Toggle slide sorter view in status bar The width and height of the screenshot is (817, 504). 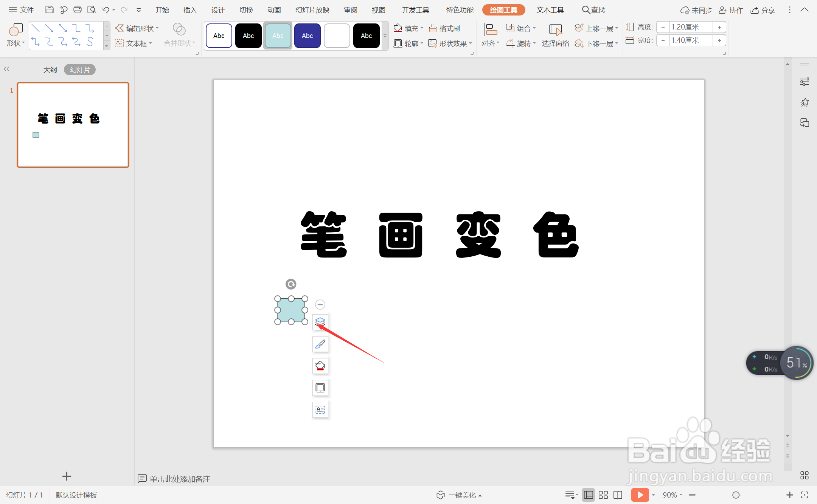[603, 495]
